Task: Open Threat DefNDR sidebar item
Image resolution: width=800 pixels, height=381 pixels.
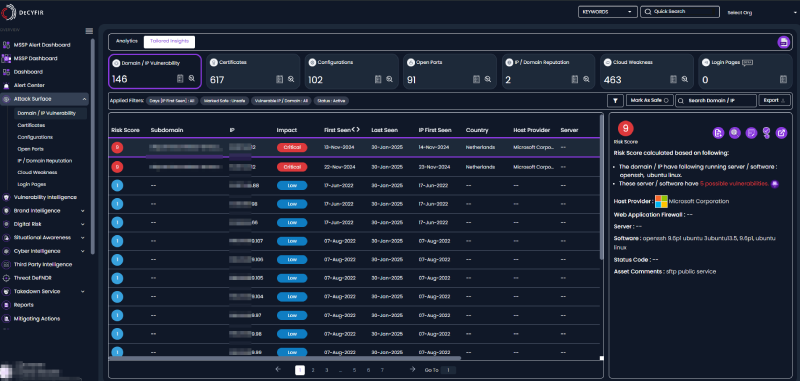Action: tap(33, 278)
